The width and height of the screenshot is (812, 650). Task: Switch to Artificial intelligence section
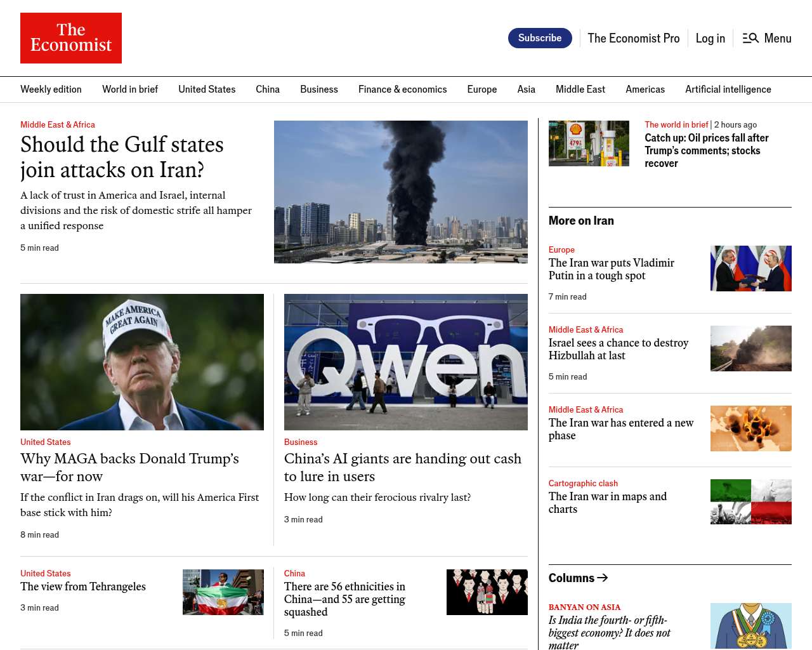point(728,90)
